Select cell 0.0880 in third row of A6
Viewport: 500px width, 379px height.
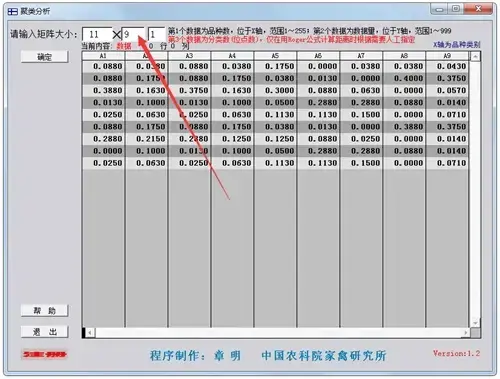coord(318,90)
